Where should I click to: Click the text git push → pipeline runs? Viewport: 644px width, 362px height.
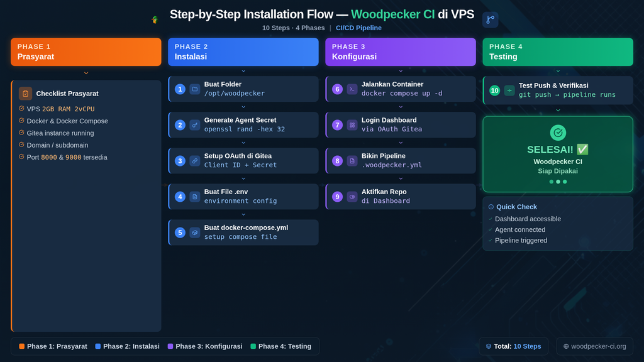tap(567, 95)
